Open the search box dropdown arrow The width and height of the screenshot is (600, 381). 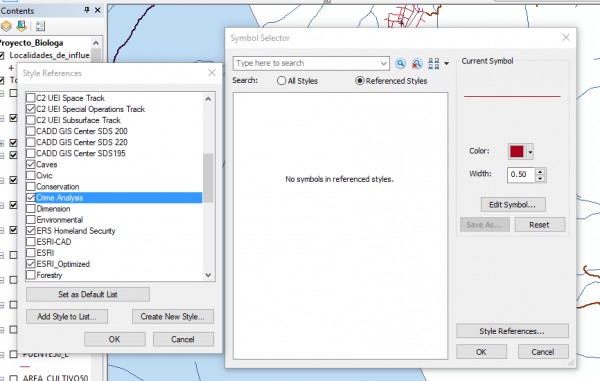click(383, 64)
